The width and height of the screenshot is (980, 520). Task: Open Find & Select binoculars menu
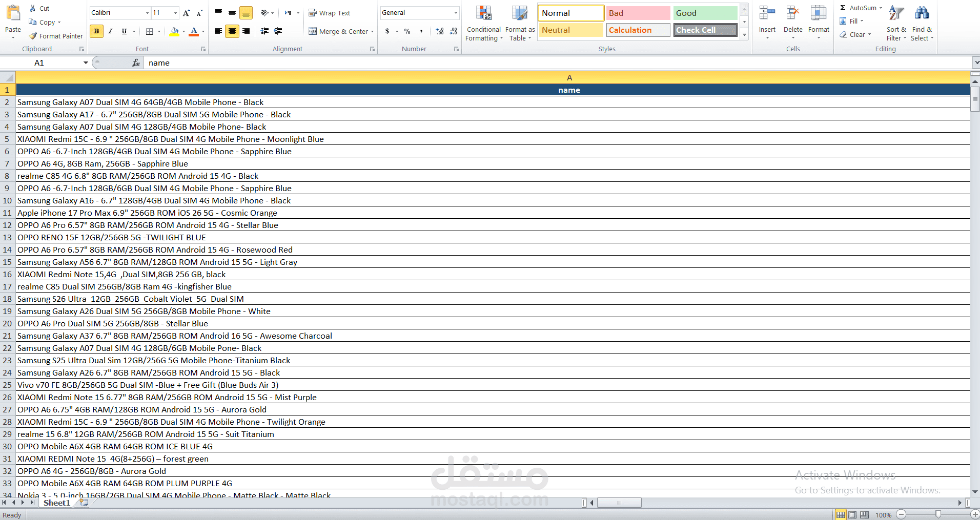tap(922, 23)
